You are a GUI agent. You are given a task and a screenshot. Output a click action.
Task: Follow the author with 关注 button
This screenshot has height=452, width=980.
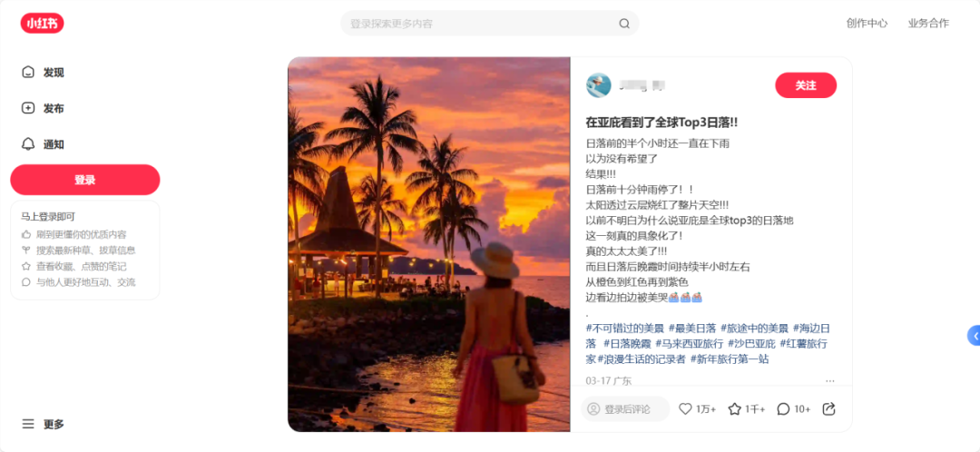(806, 85)
